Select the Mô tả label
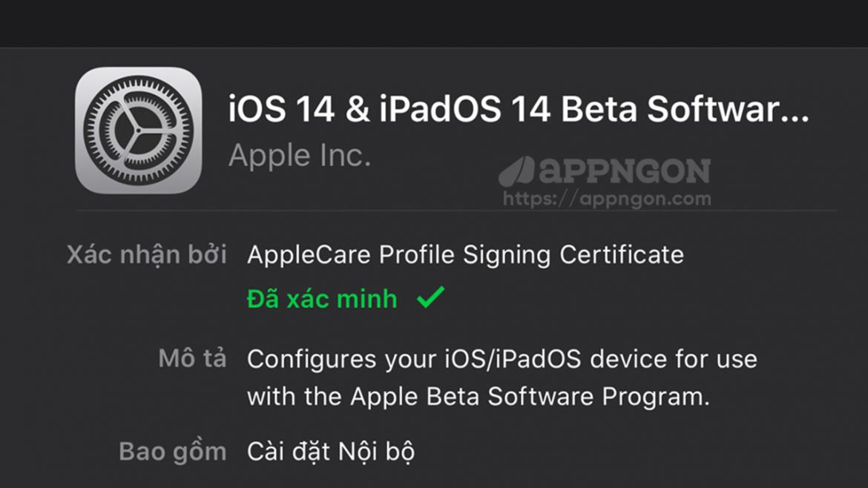Screen dimensions: 868x488 pos(191,360)
